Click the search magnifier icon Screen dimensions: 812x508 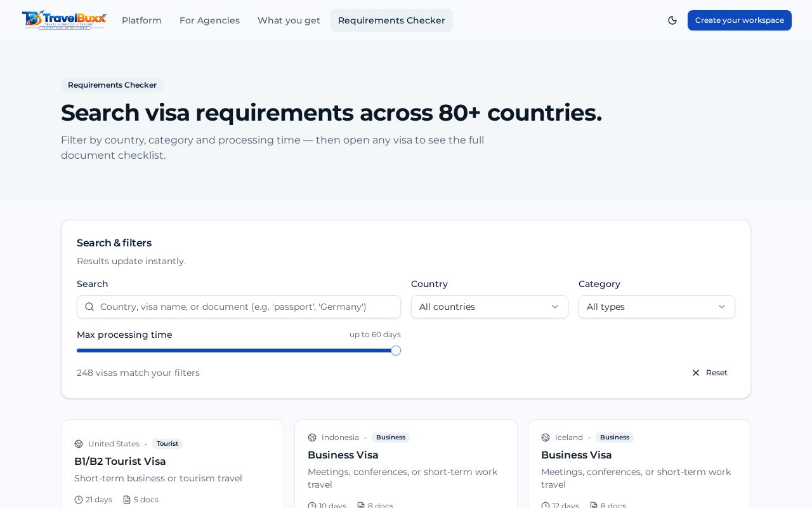pos(89,307)
